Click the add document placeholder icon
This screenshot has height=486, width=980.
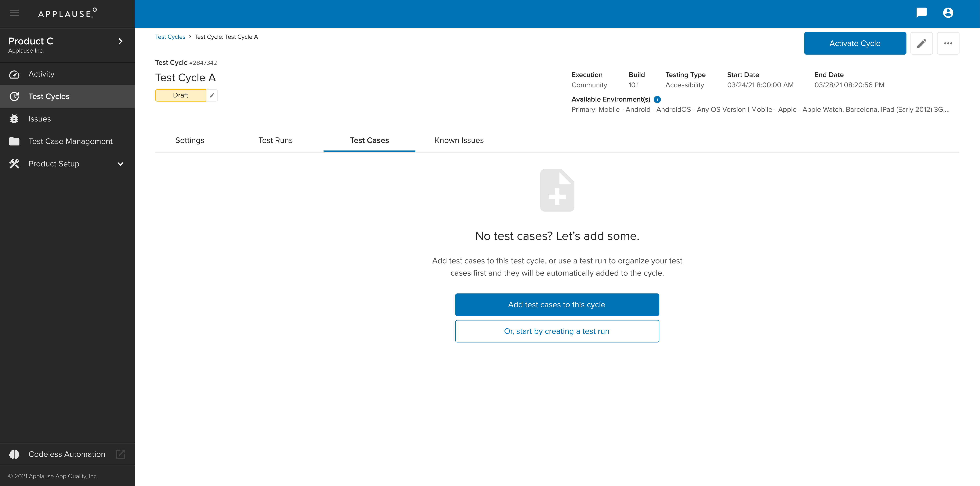557,190
